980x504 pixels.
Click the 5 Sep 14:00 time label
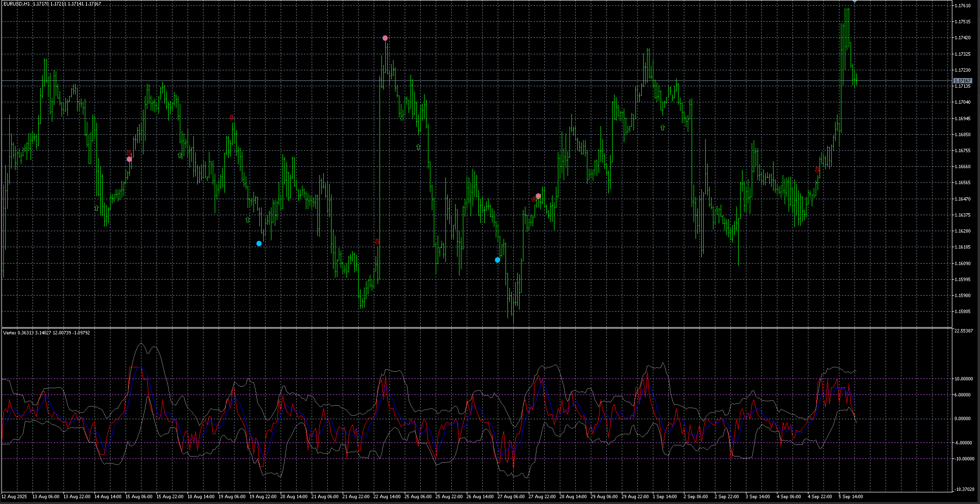click(851, 496)
